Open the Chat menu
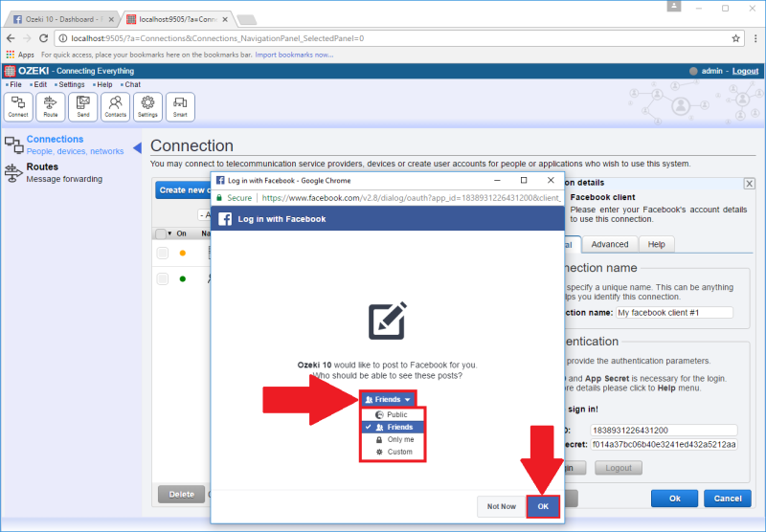The image size is (766, 532). coord(132,84)
